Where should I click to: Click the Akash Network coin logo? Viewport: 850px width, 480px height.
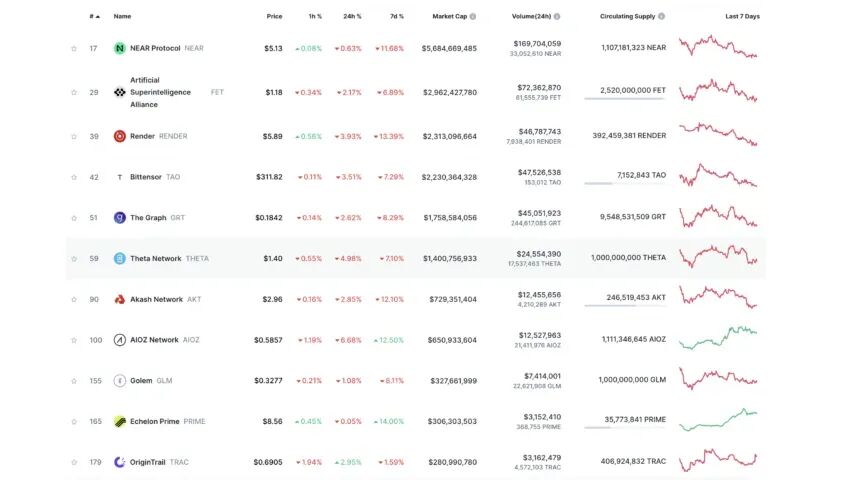point(120,299)
